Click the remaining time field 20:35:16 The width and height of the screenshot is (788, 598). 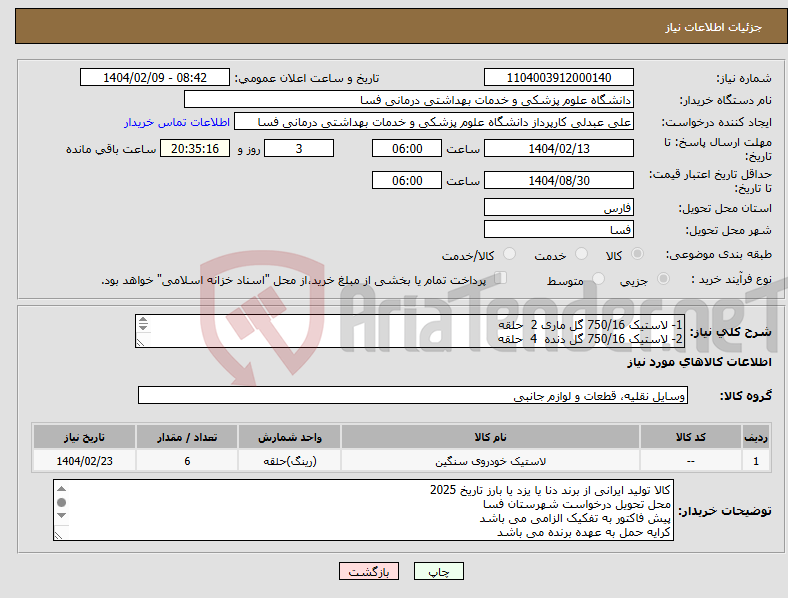(195, 148)
